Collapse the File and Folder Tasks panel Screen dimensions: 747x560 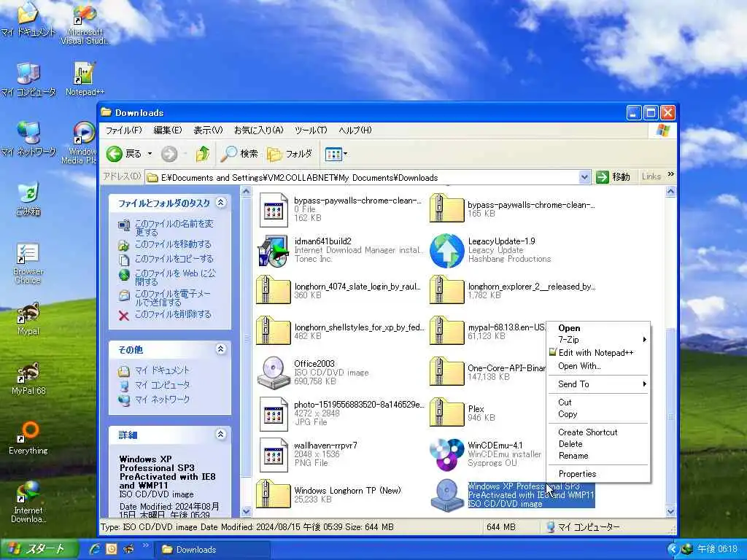coord(220,203)
